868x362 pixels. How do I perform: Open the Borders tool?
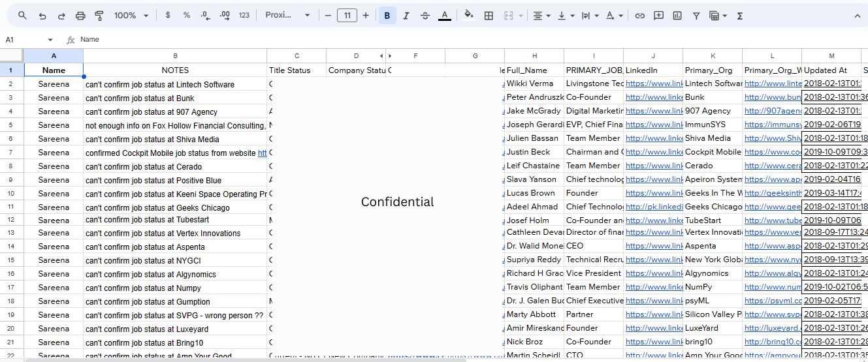489,16
